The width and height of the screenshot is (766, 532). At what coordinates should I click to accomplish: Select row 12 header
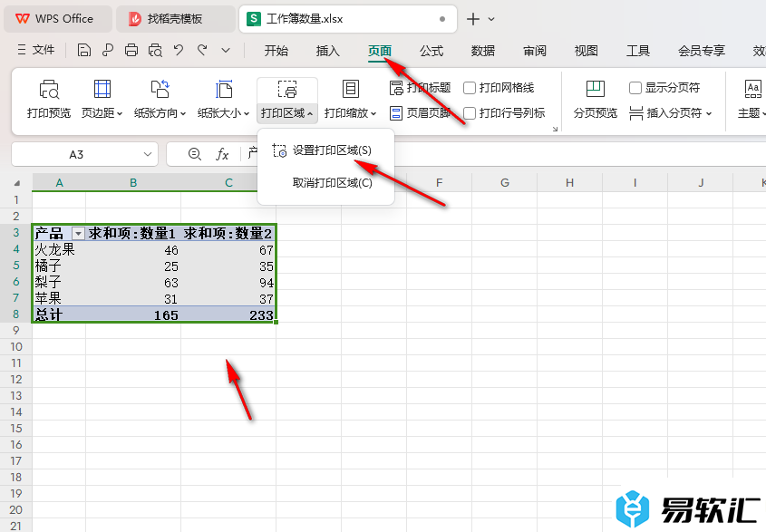pos(16,379)
